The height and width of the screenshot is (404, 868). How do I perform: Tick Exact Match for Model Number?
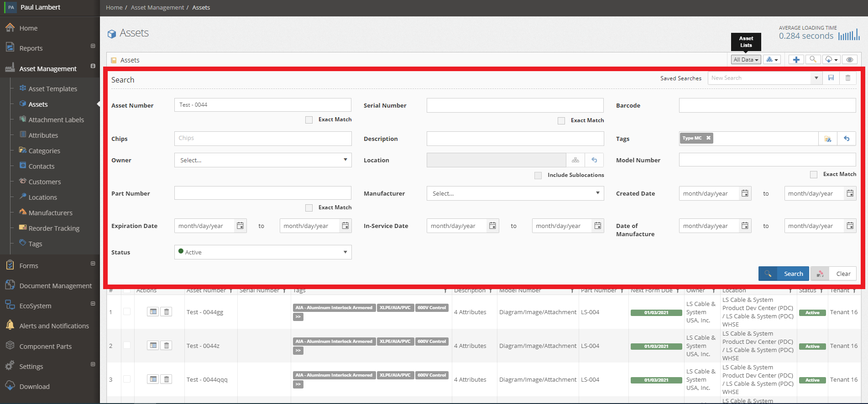coord(814,174)
